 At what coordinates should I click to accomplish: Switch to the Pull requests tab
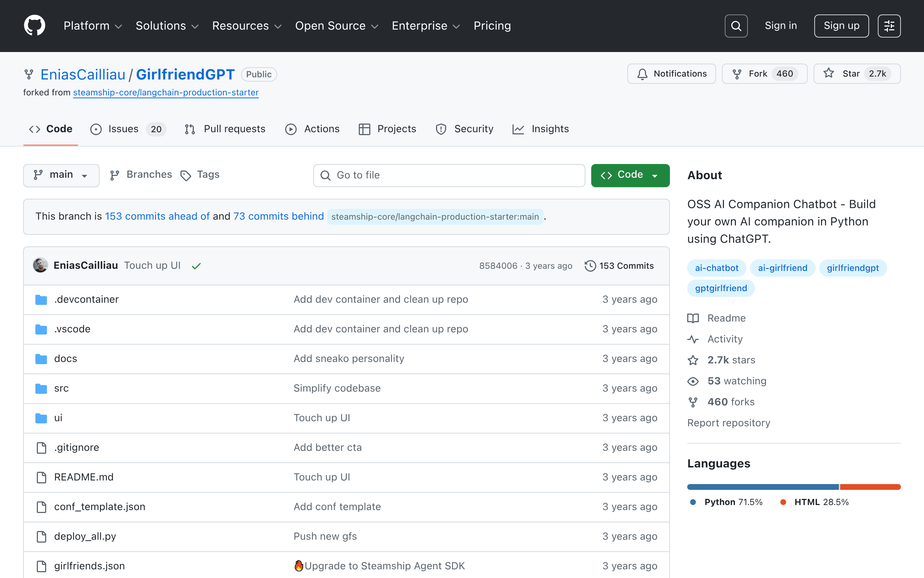pyautogui.click(x=225, y=129)
